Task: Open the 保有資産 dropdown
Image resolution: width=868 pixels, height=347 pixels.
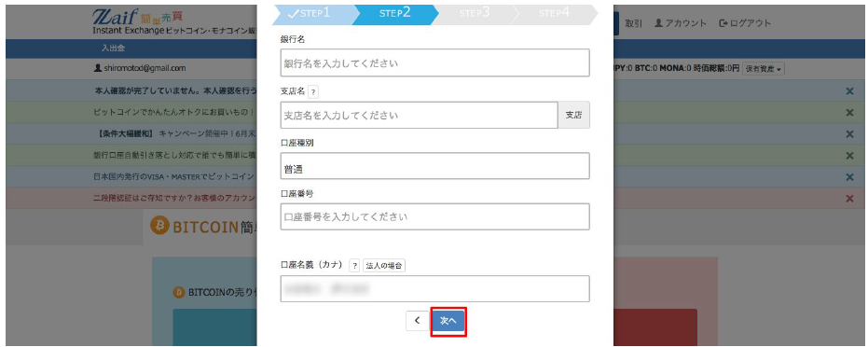Action: [x=764, y=69]
